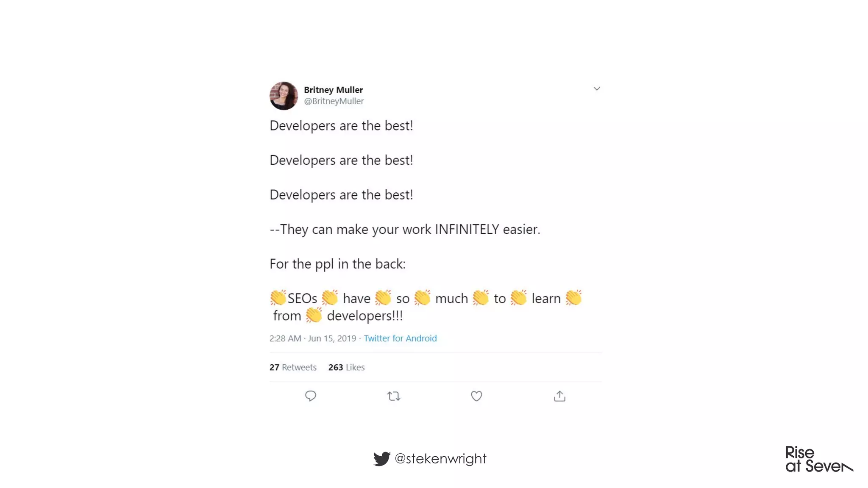Viewport: 868px width, 488px height.
Task: Click the @BritneyMuller handle
Action: 334,101
